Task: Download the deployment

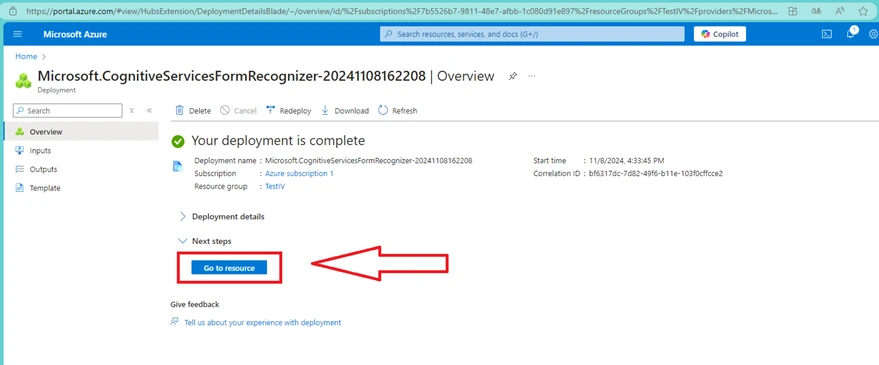Action: coord(345,110)
